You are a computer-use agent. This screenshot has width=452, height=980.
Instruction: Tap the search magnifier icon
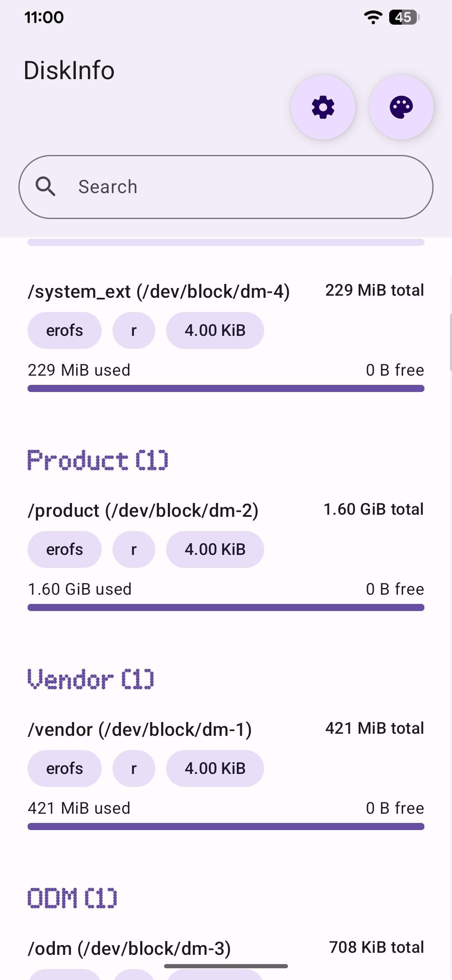pos(46,187)
